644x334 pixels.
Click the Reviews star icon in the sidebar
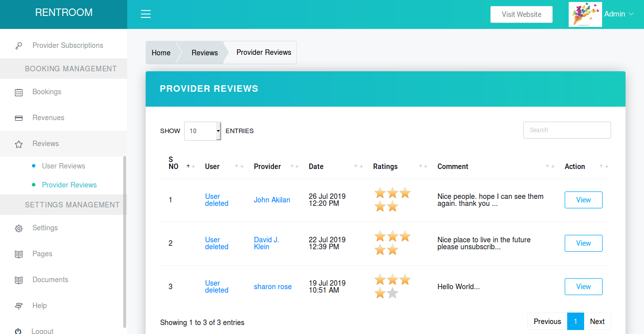[18, 144]
